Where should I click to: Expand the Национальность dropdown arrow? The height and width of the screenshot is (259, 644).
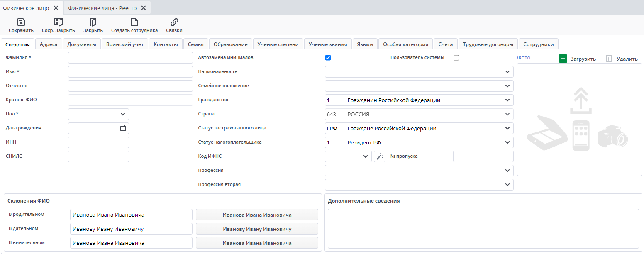(x=507, y=72)
